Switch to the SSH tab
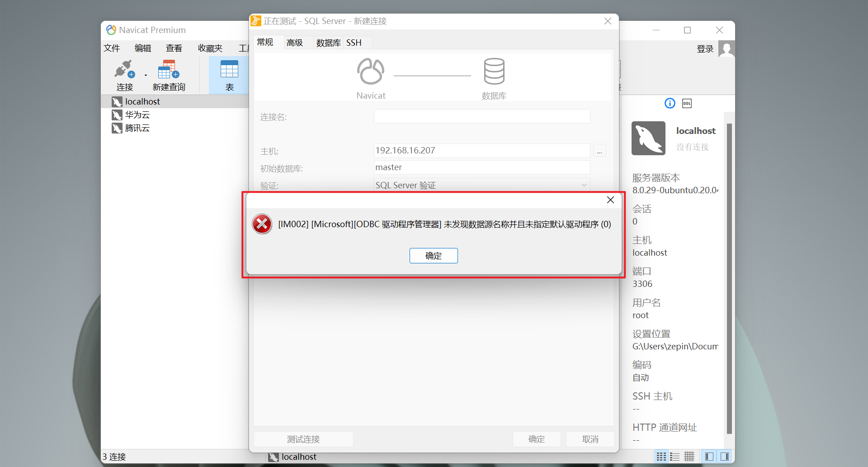This screenshot has width=868, height=467. [354, 43]
